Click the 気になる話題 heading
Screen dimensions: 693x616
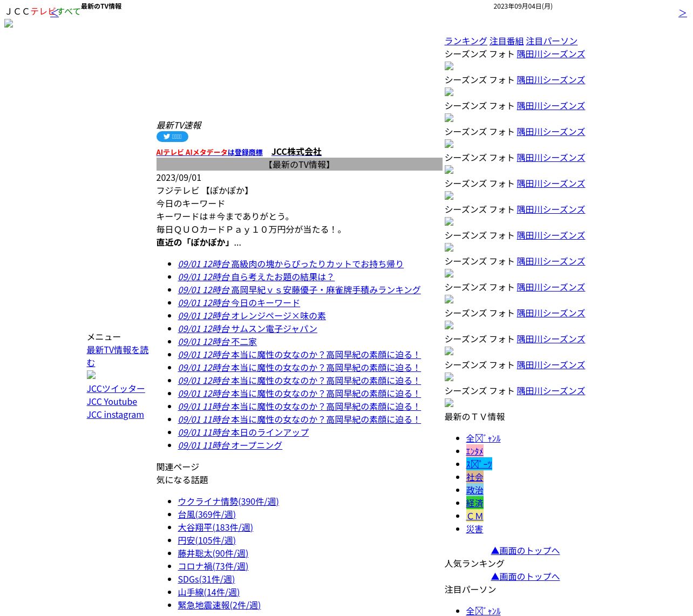(182, 480)
